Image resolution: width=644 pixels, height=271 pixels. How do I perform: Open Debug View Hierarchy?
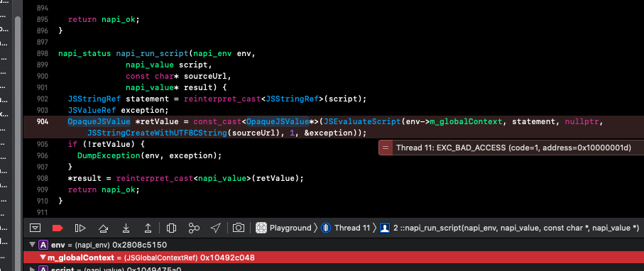172,228
